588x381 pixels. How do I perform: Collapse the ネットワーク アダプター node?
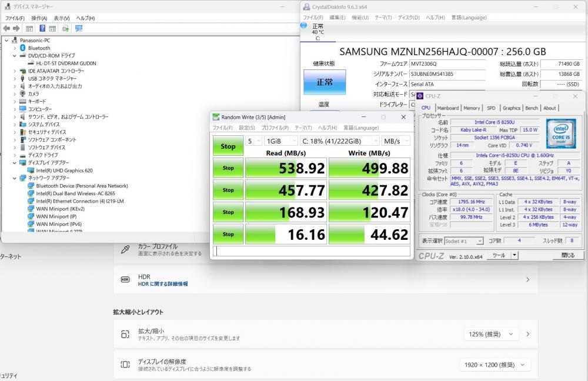[15, 178]
